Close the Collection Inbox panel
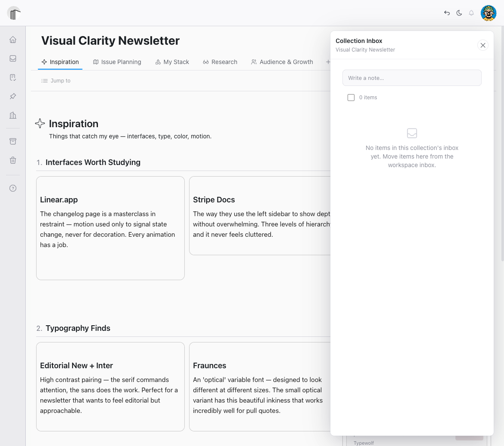Viewport: 504px width, 446px height. 483,45
